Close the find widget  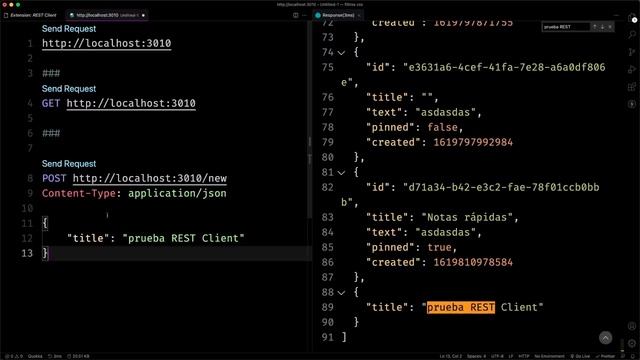[610, 27]
